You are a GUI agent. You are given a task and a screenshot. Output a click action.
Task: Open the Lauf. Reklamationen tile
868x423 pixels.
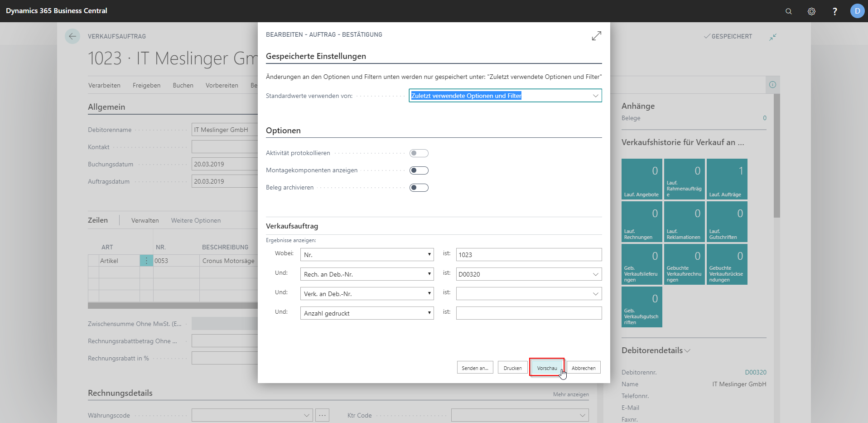coord(685,222)
